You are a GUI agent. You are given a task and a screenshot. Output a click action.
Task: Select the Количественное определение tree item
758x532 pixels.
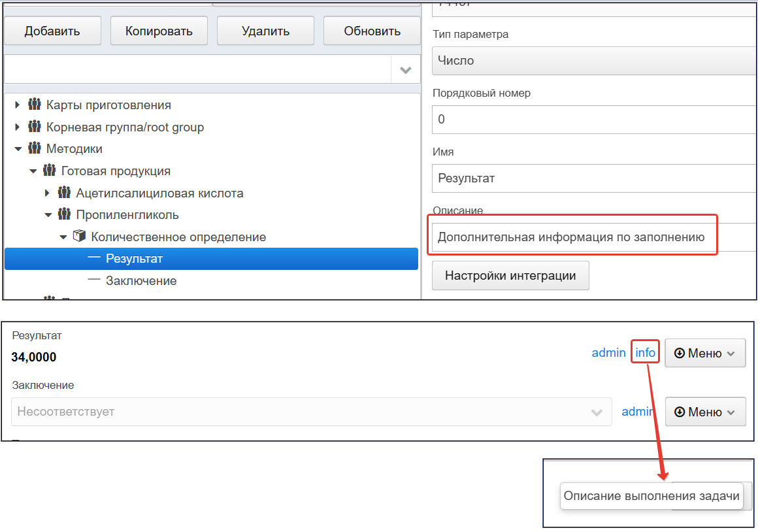178,237
